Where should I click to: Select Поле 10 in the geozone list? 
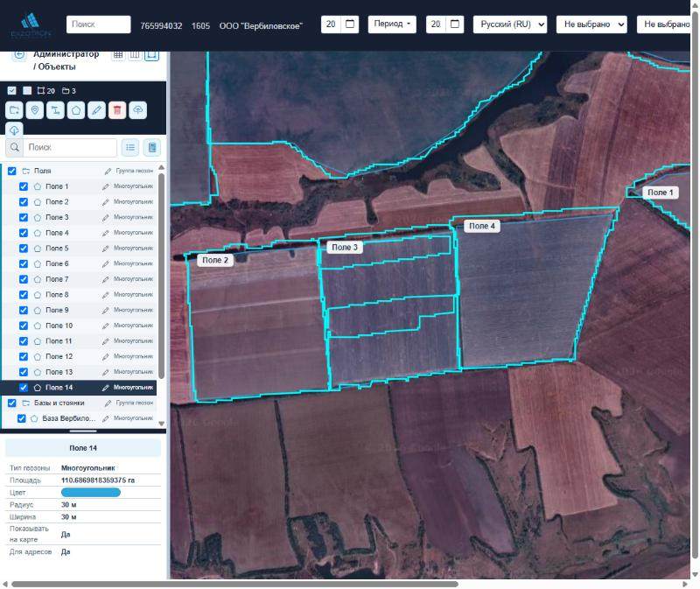tap(59, 326)
